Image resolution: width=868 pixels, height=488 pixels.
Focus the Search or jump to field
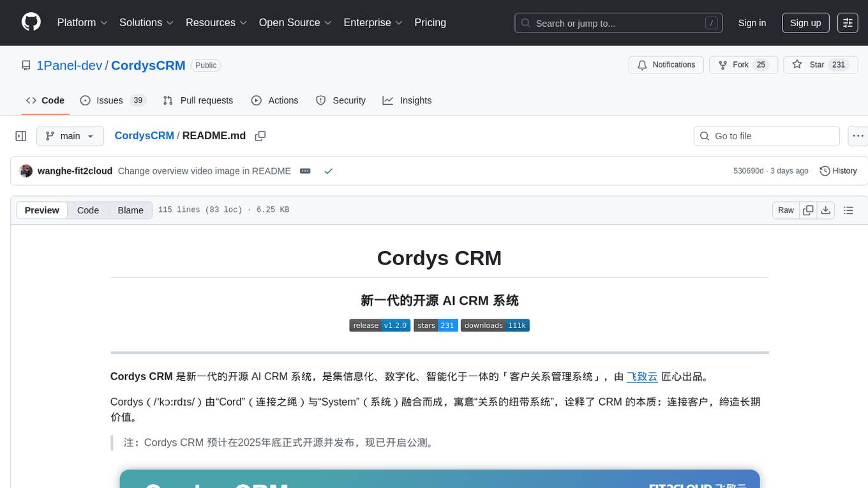[x=618, y=23]
